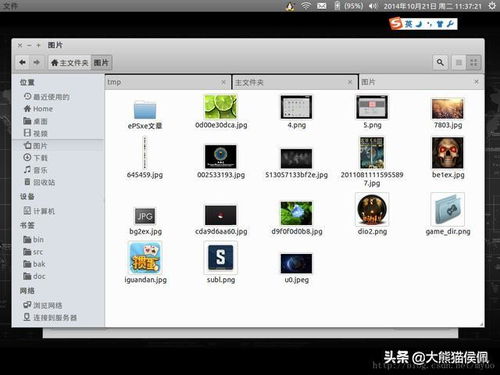
Task: Select the subl.png Sublime icon
Action: click(221, 258)
